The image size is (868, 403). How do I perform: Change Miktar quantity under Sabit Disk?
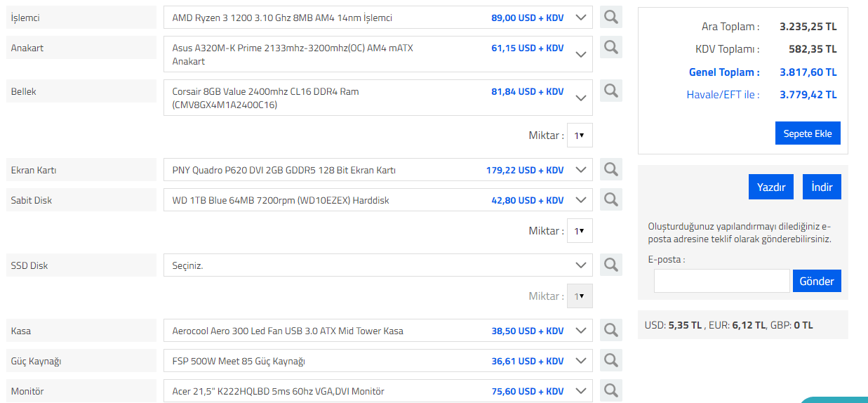tap(580, 231)
